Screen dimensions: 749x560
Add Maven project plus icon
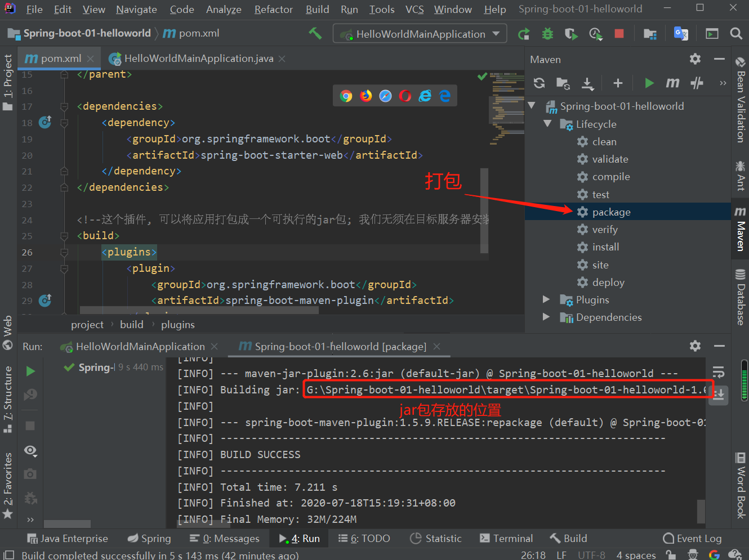click(x=618, y=83)
